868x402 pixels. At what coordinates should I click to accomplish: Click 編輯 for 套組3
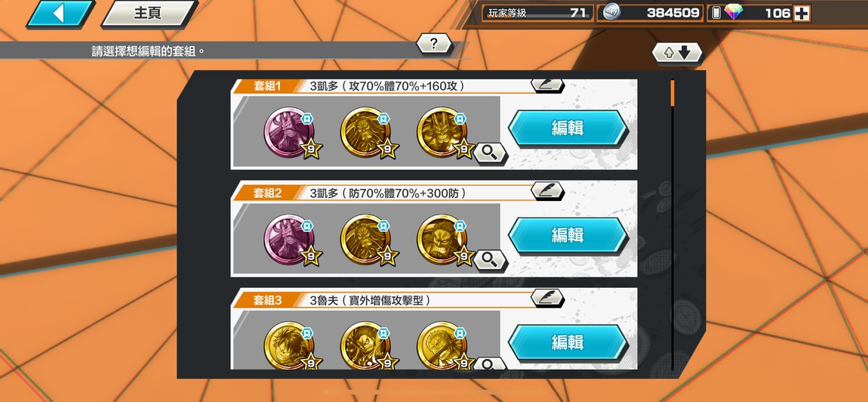tap(568, 342)
